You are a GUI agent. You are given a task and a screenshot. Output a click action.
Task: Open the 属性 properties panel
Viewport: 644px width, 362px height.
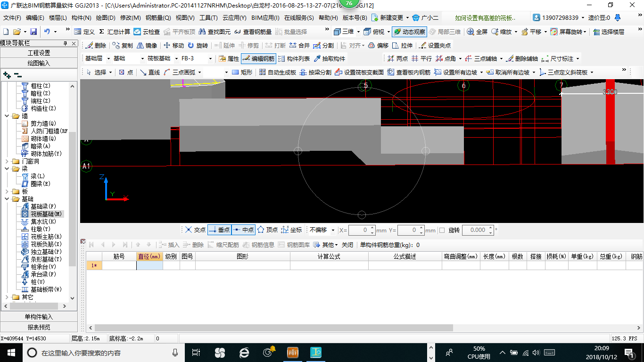coord(229,59)
